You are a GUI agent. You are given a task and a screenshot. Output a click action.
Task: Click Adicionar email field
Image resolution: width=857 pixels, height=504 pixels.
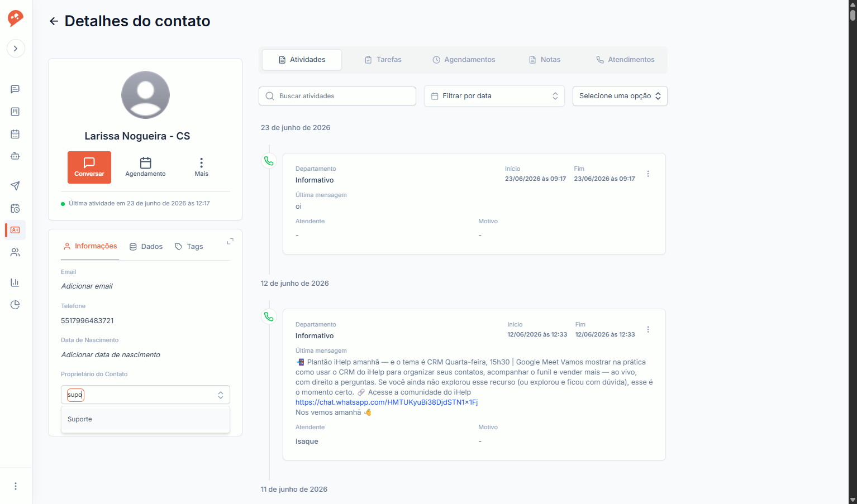click(x=87, y=286)
